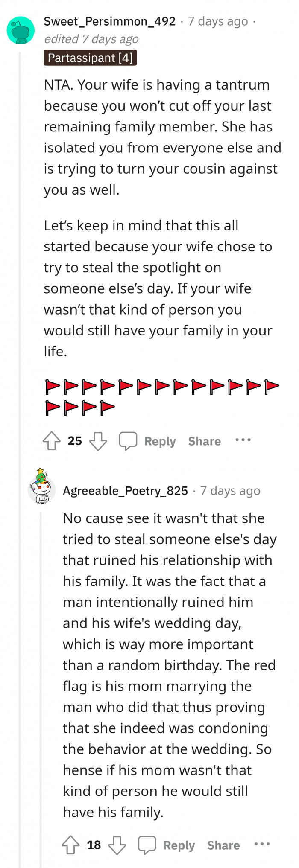Upvote Sweet_Persimmon_492's comment
Image resolution: width=299 pixels, height=868 pixels.
[x=52, y=441]
